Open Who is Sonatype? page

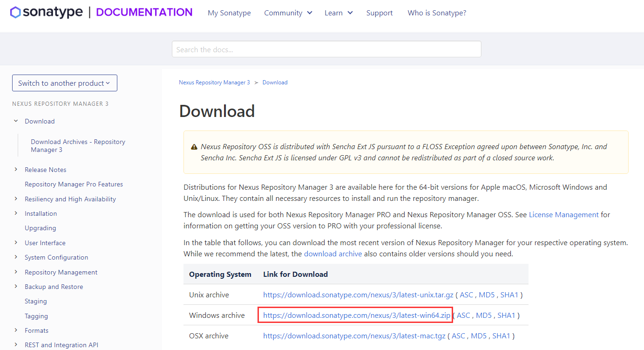(x=437, y=13)
